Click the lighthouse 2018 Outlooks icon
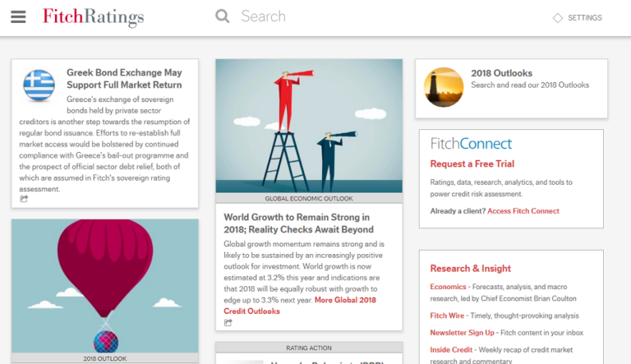 click(444, 87)
